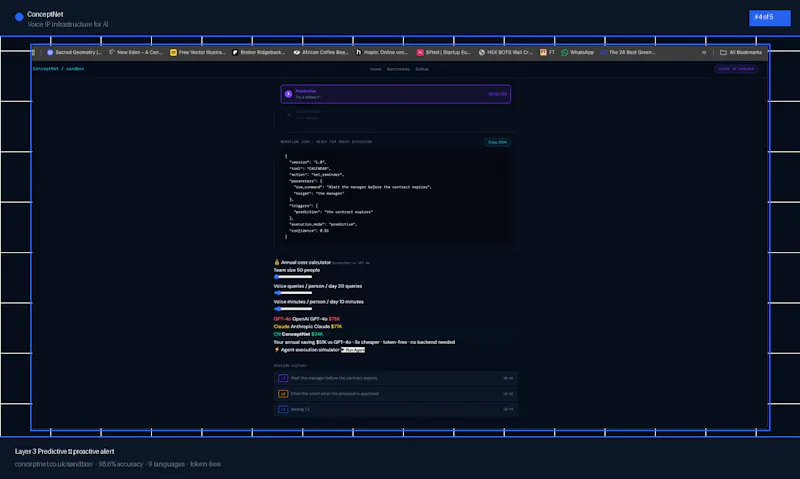Image resolution: width=800 pixels, height=479 pixels.
Task: Select the Predictive layer card
Action: (x=395, y=94)
